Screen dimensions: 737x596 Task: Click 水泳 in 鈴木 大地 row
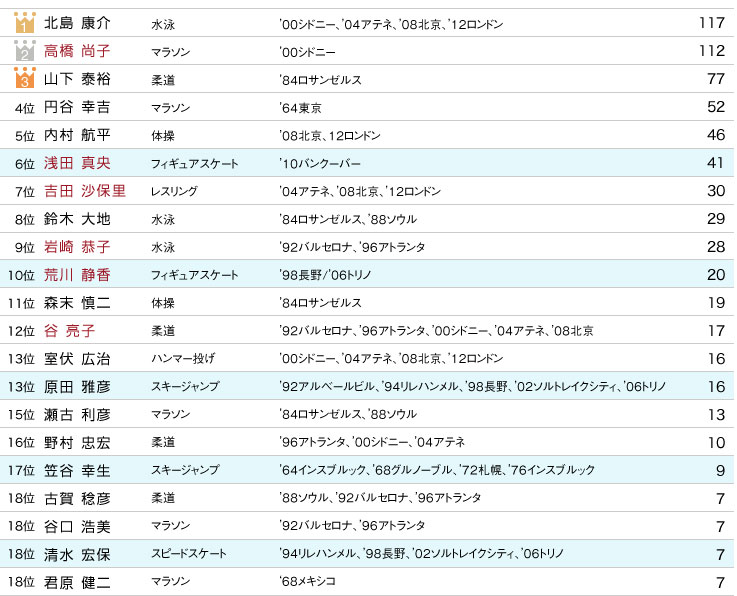pyautogui.click(x=163, y=220)
